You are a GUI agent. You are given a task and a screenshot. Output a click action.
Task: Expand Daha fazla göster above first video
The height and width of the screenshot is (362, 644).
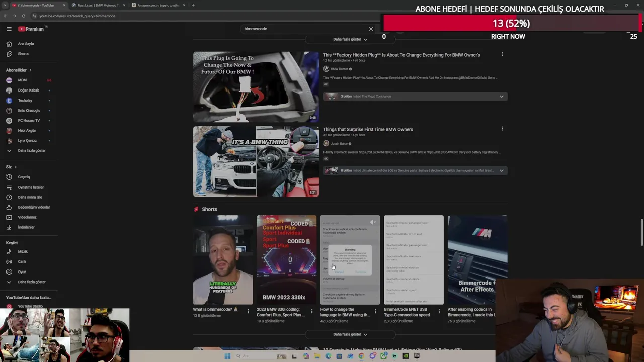tap(350, 39)
